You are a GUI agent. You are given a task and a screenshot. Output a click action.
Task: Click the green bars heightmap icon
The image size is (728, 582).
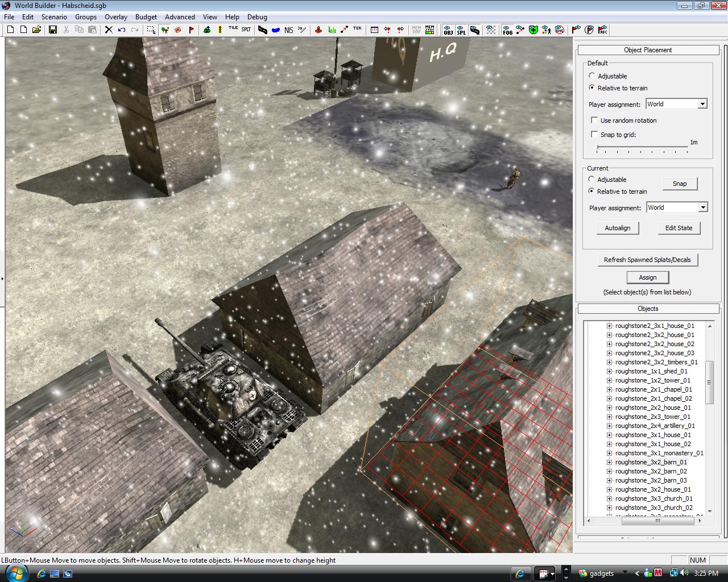coord(332,30)
